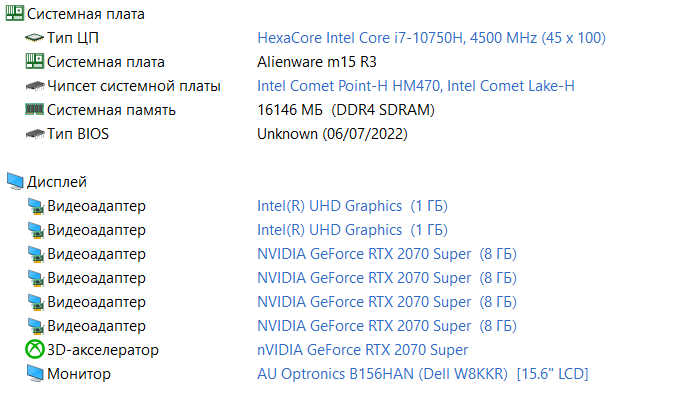Click the motherboard icon in the Alienware m15 R3 row

point(35,62)
